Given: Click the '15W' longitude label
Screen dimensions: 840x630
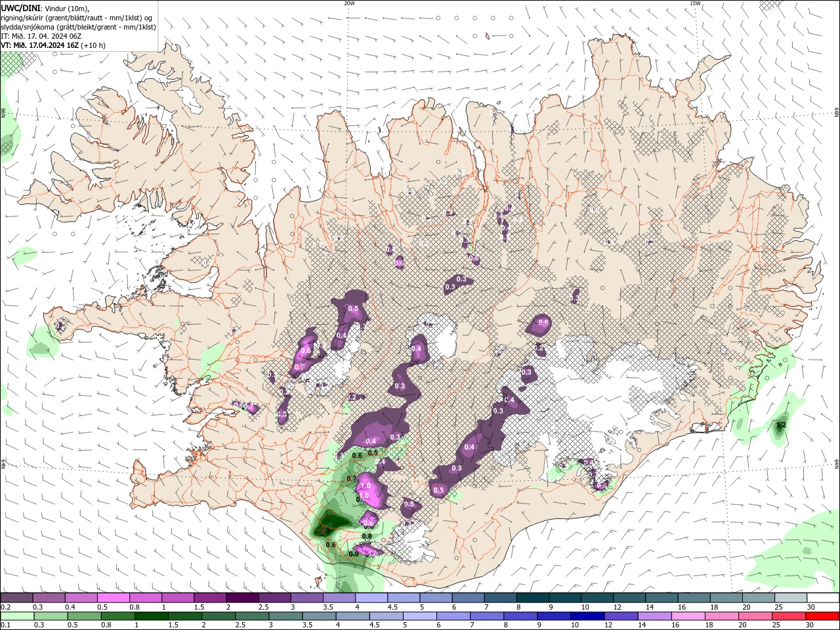Looking at the screenshot, I should 695,3.
